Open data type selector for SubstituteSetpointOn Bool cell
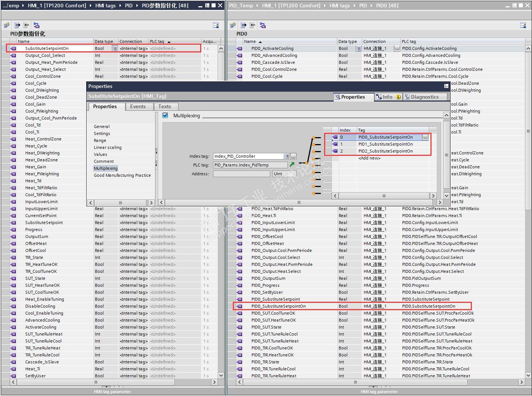 [x=115, y=48]
